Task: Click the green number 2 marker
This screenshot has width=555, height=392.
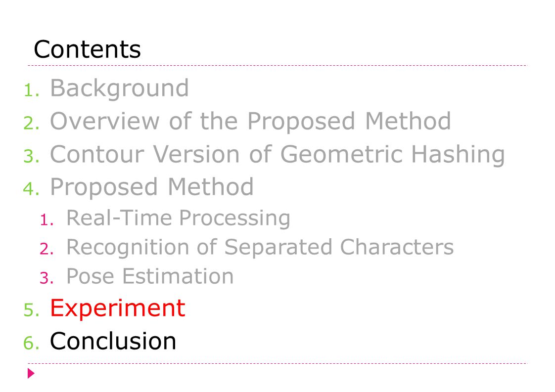Action: [32, 123]
